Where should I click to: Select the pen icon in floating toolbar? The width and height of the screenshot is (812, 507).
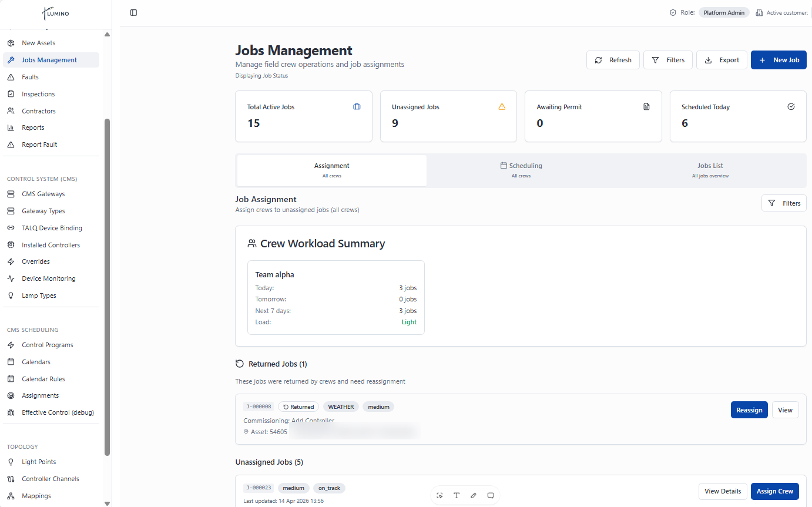click(x=474, y=495)
